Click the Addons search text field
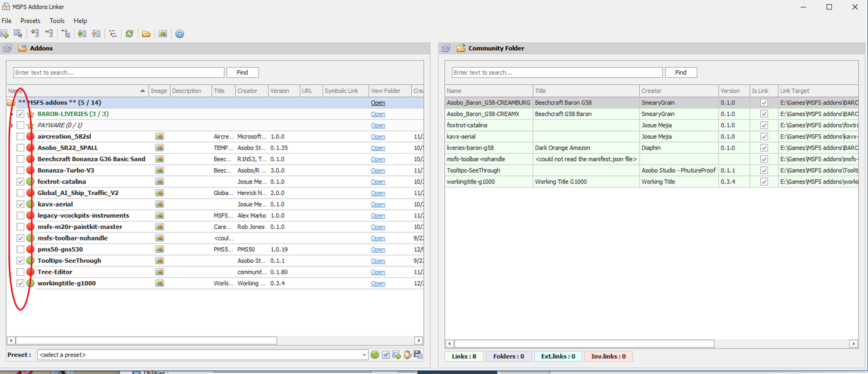 pyautogui.click(x=119, y=72)
